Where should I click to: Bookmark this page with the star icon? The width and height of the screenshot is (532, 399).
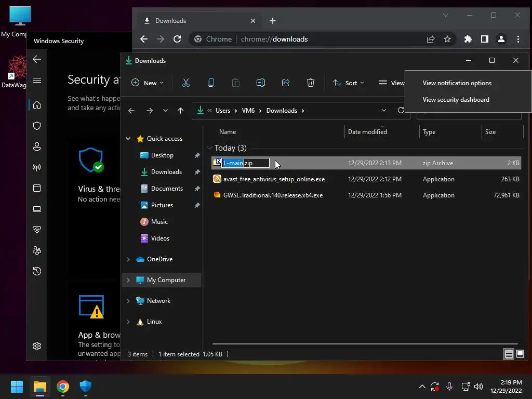click(x=447, y=39)
